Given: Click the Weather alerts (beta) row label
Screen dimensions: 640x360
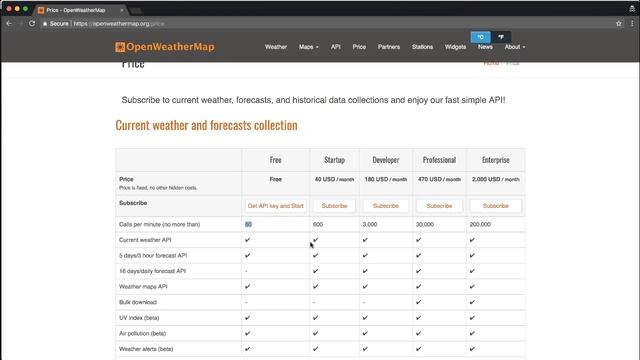Looking at the screenshot, I should tap(146, 349).
